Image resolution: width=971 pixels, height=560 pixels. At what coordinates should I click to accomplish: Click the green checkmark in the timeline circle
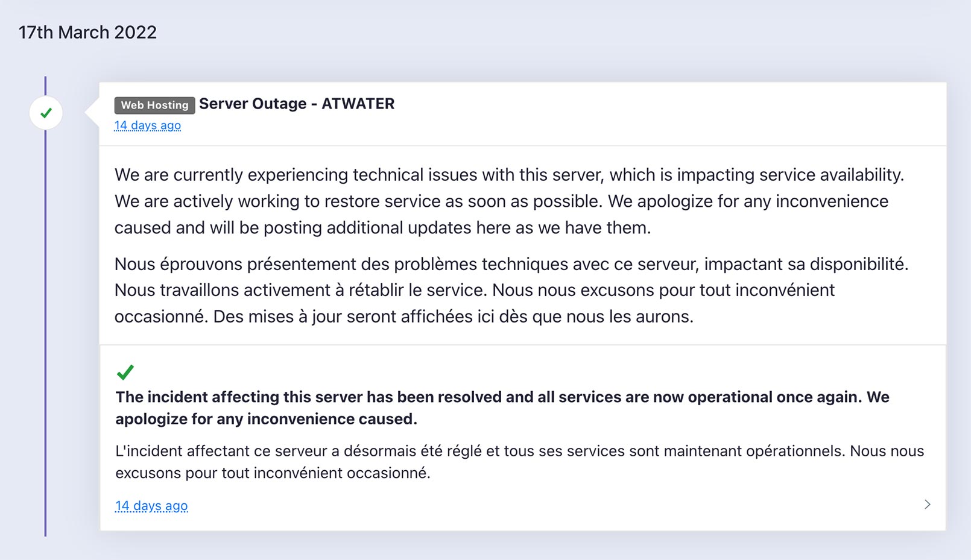pos(46,113)
